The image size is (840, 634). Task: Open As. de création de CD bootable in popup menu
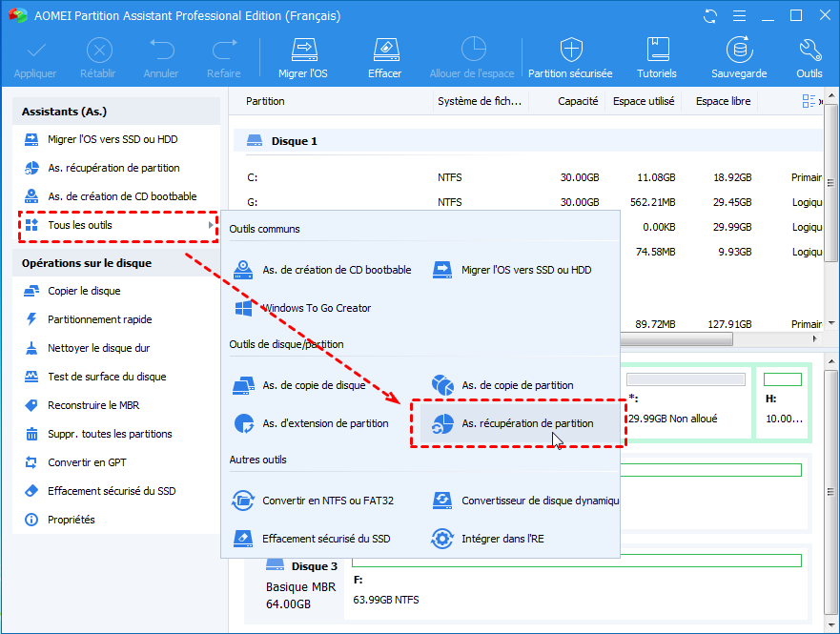[x=323, y=270]
